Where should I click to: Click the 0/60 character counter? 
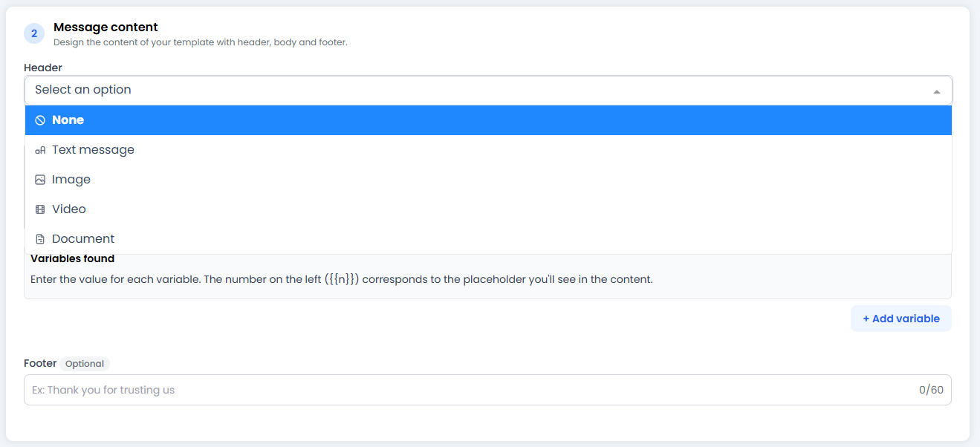pos(932,389)
